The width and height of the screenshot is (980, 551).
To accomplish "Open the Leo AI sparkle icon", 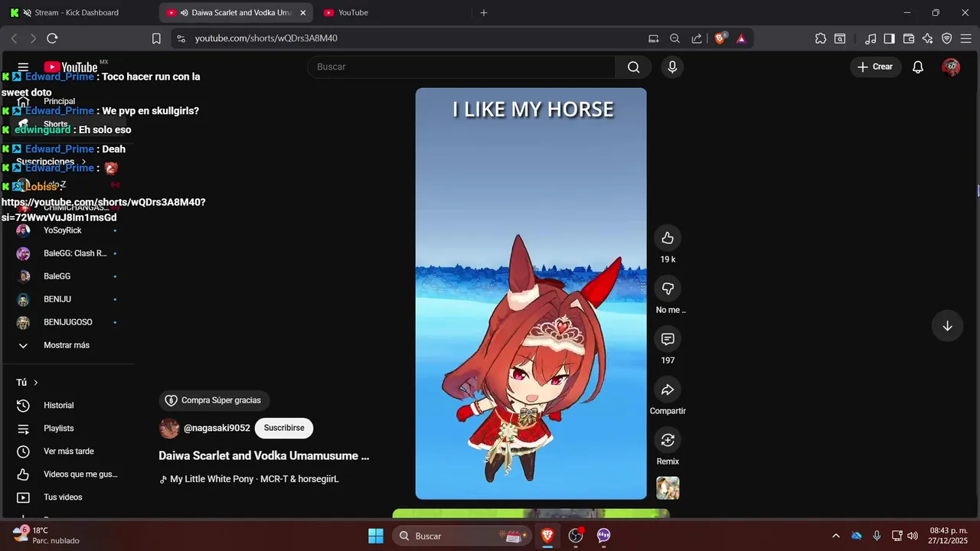I will pos(928,38).
